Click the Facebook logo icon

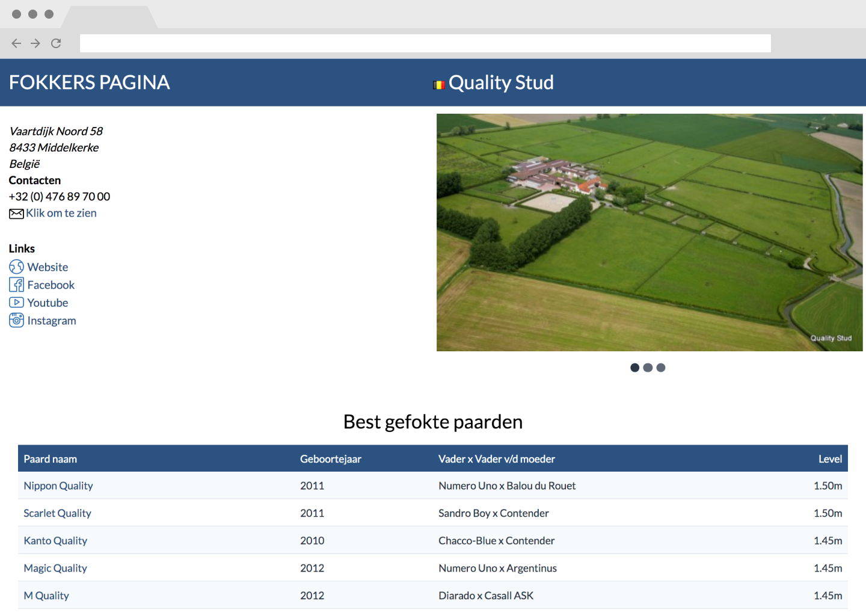16,285
